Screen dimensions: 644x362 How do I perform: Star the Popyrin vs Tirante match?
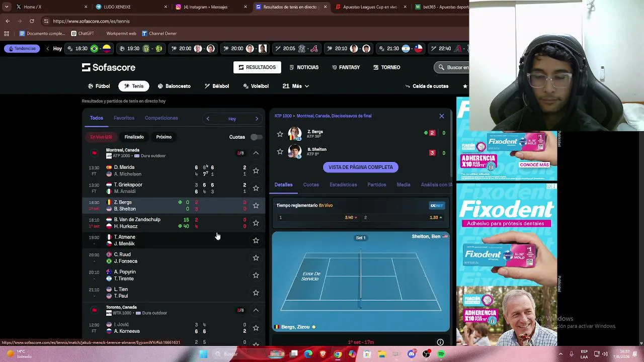[256, 275]
